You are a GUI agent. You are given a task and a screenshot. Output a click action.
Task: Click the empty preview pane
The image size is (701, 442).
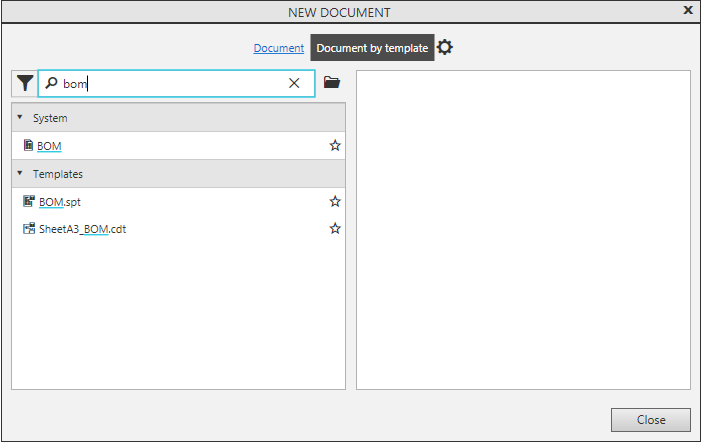point(523,230)
